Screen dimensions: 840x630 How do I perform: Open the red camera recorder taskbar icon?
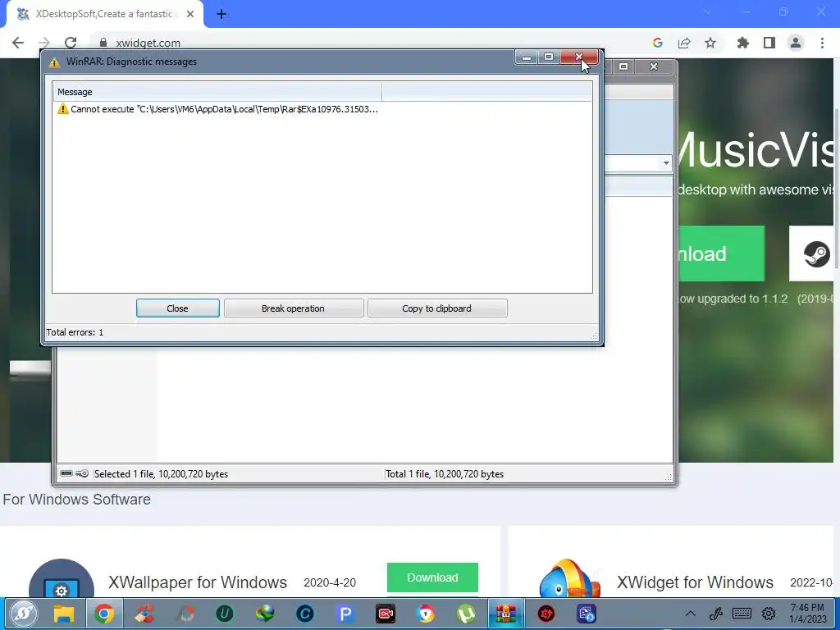[x=386, y=614]
